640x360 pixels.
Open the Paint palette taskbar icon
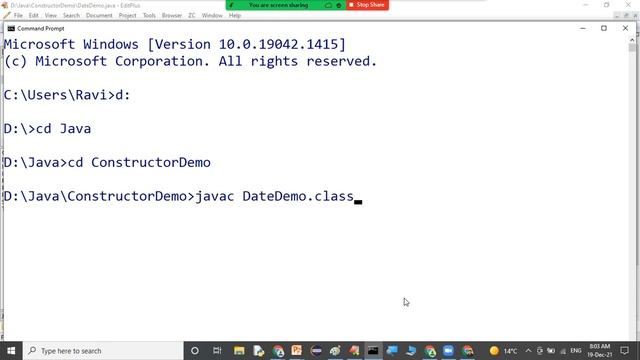point(336,351)
